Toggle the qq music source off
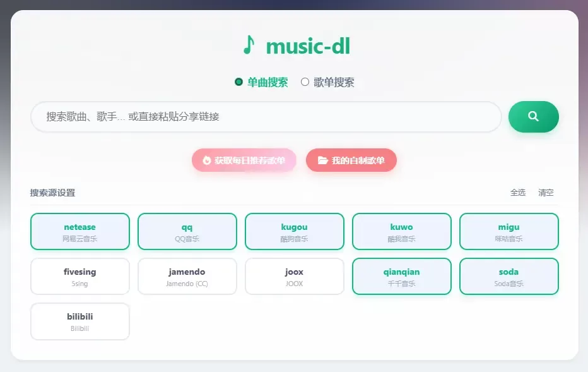The width and height of the screenshot is (588, 372). (187, 232)
